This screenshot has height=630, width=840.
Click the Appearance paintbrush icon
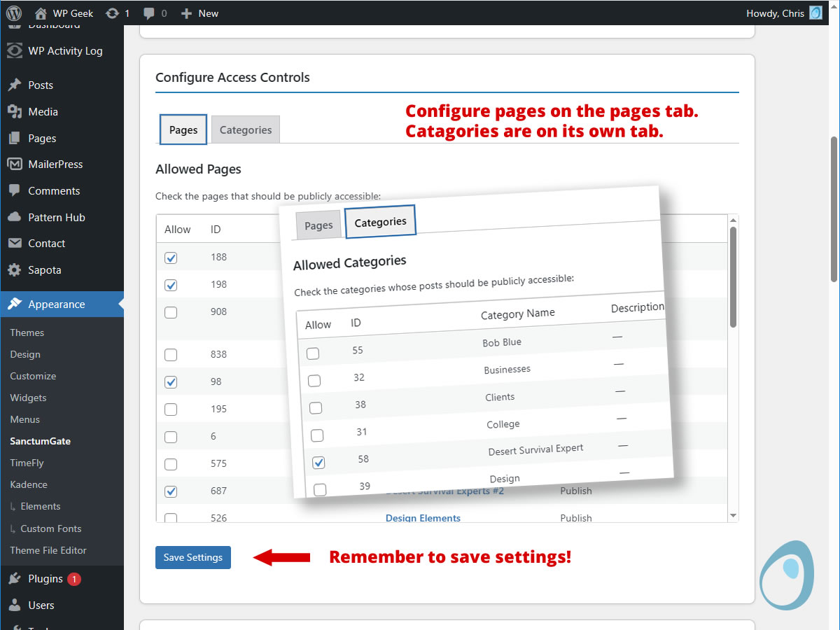click(x=15, y=304)
